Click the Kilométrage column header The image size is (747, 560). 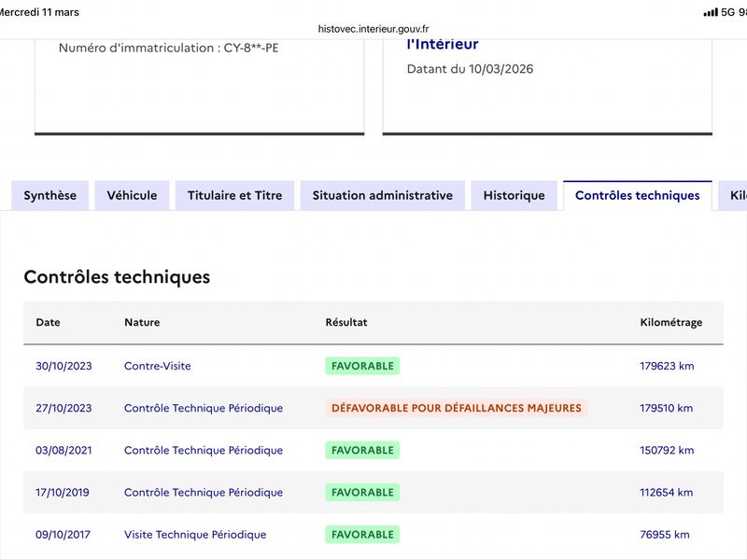click(670, 322)
